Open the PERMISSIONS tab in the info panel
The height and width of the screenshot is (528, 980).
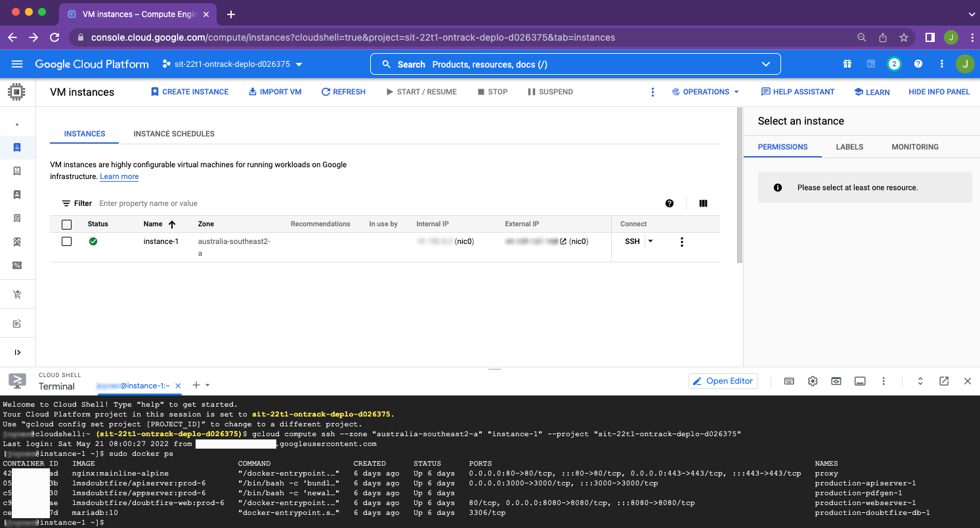click(782, 146)
